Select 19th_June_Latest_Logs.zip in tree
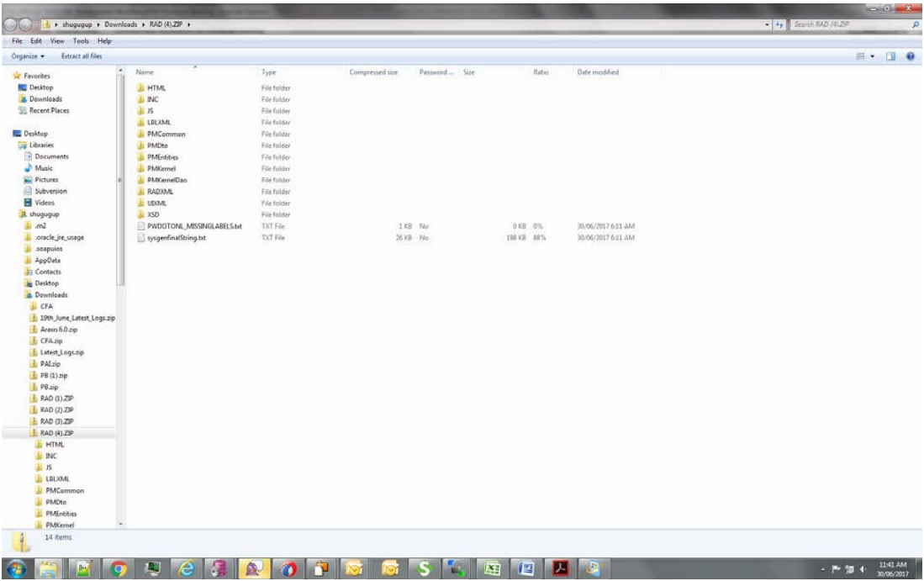 click(x=77, y=318)
